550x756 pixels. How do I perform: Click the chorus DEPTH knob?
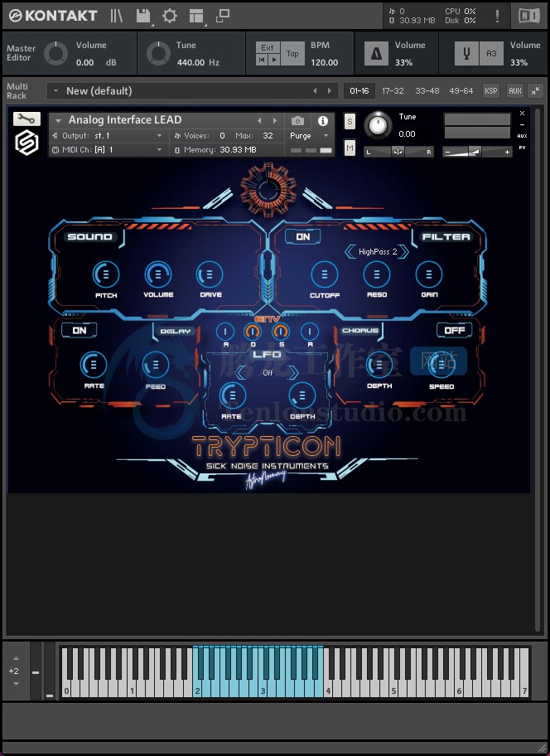379,365
